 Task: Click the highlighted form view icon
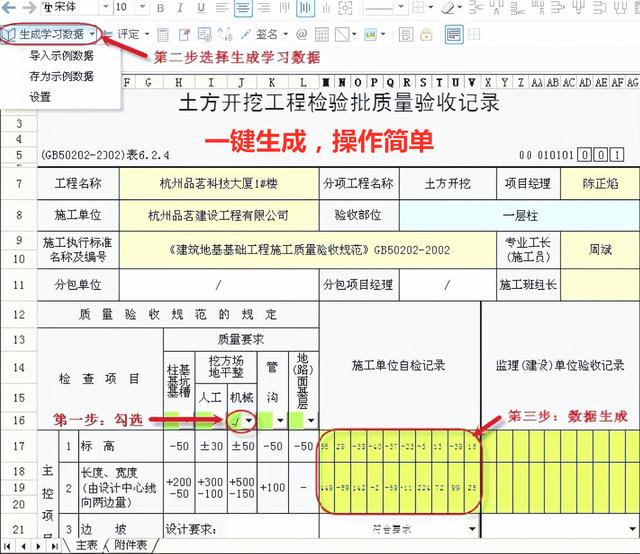pyautogui.click(x=454, y=35)
